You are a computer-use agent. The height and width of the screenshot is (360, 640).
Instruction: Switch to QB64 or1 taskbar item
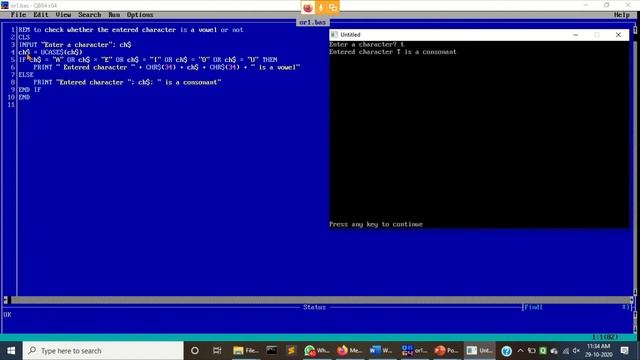pyautogui.click(x=414, y=351)
